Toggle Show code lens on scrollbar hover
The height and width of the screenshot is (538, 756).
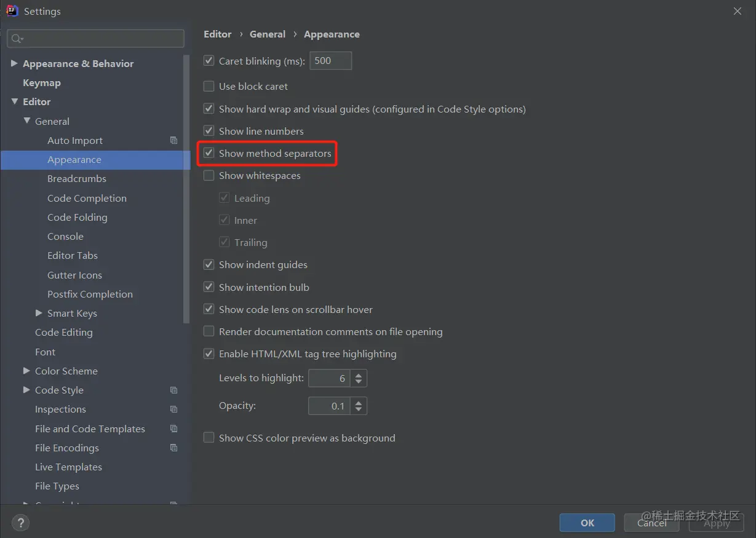pos(209,309)
